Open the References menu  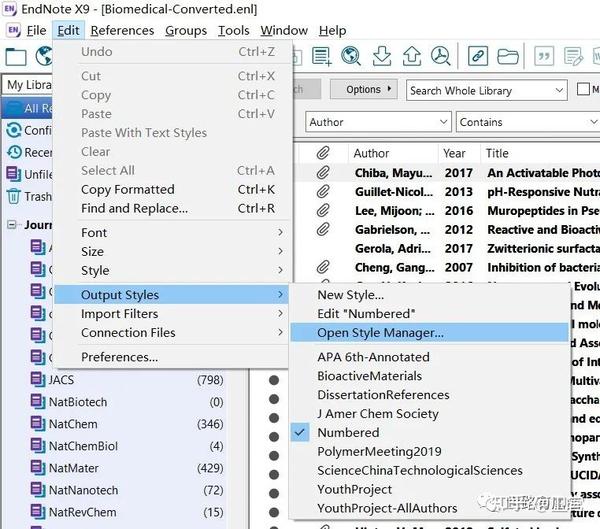(122, 31)
